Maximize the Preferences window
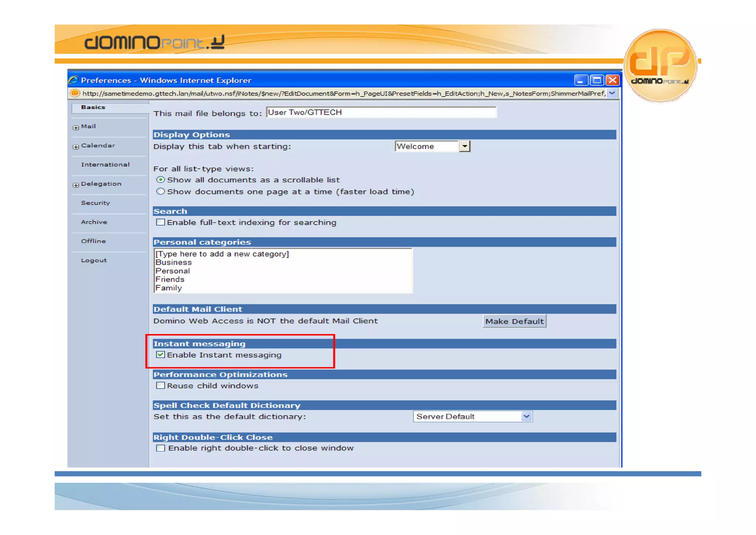 pyautogui.click(x=597, y=80)
